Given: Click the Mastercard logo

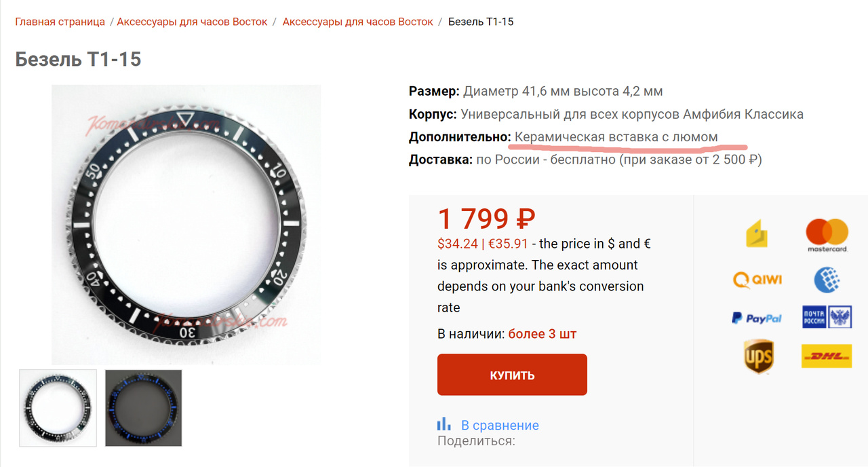Looking at the screenshot, I should point(827,235).
